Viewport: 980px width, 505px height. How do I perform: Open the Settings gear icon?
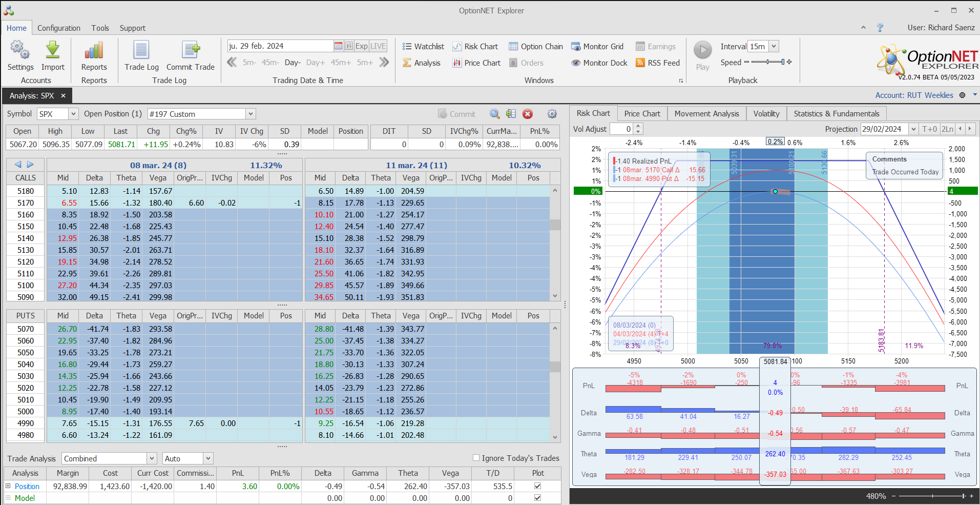tap(20, 51)
